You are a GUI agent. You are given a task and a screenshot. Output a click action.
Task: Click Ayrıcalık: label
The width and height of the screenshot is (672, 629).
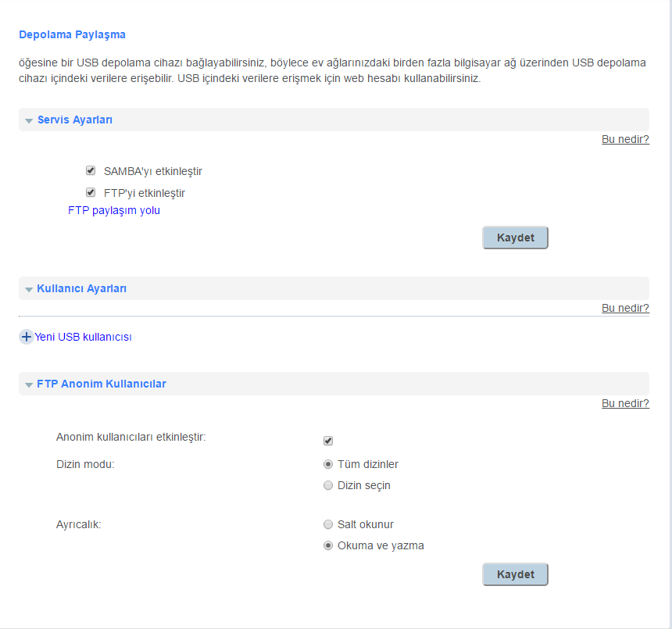[78, 524]
